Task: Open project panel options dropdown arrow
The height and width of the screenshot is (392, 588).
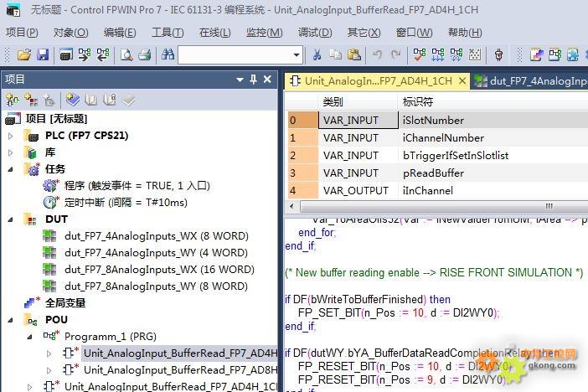Action: click(x=240, y=80)
